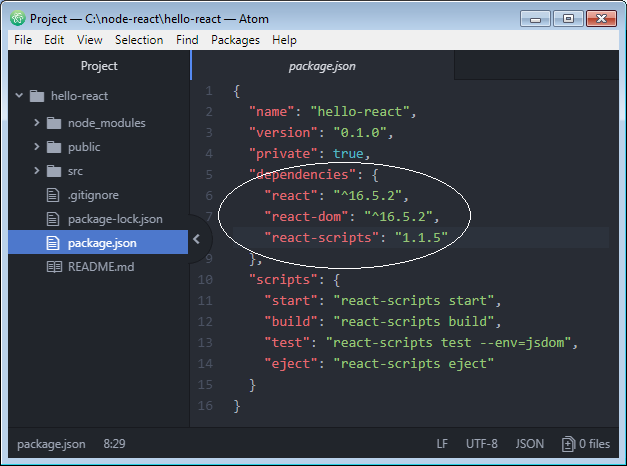Click line number 1 in gutter
627x466 pixels.
pos(209,91)
